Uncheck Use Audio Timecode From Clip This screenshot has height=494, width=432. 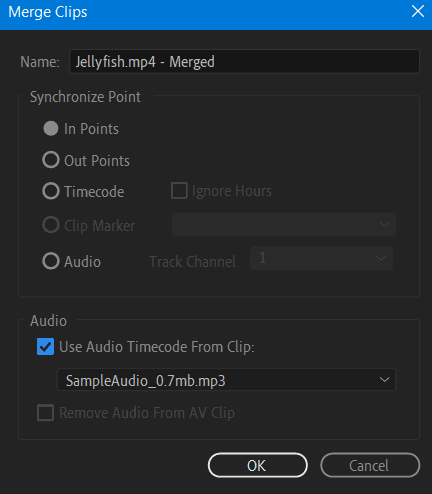[x=45, y=347]
